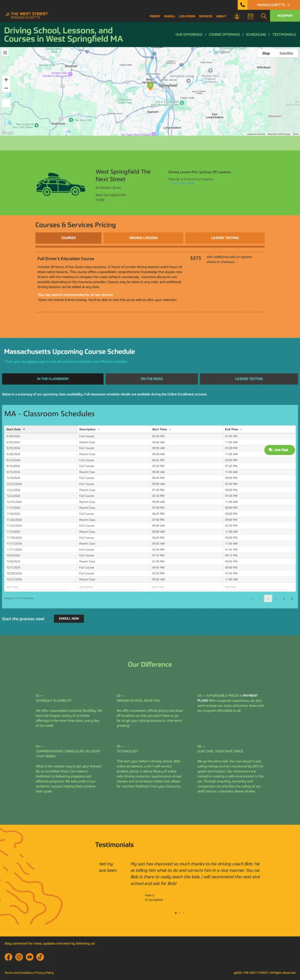The image size is (300, 980).
Task: Open the calendar schedule icon
Action: tap(250, 16)
